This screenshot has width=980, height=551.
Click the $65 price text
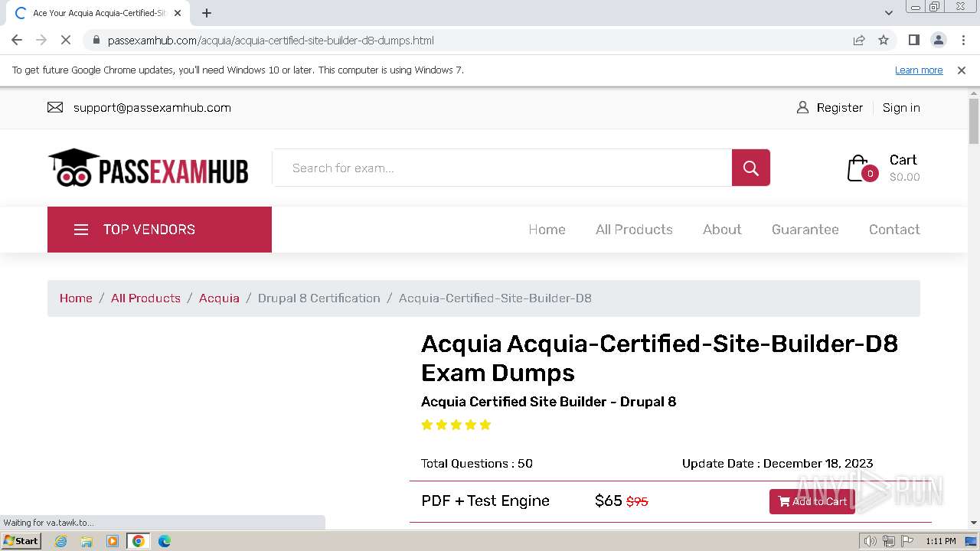609,501
